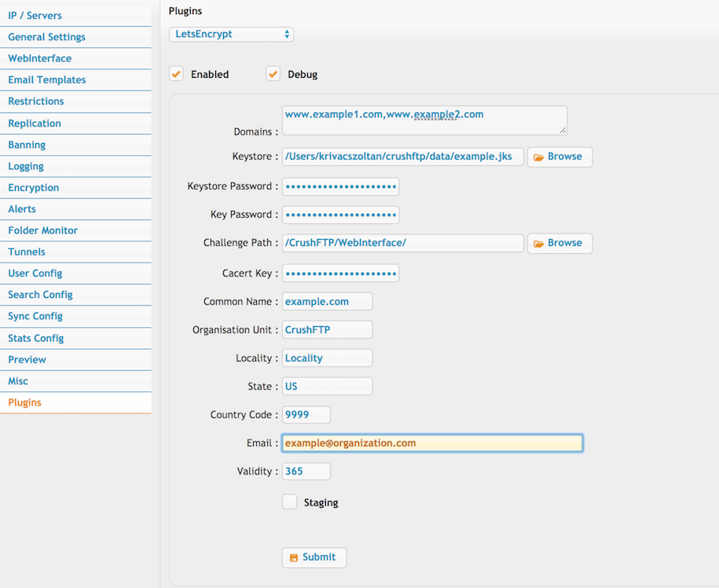Submit the LetsEncrypt form
The height and width of the screenshot is (588, 719).
click(314, 557)
